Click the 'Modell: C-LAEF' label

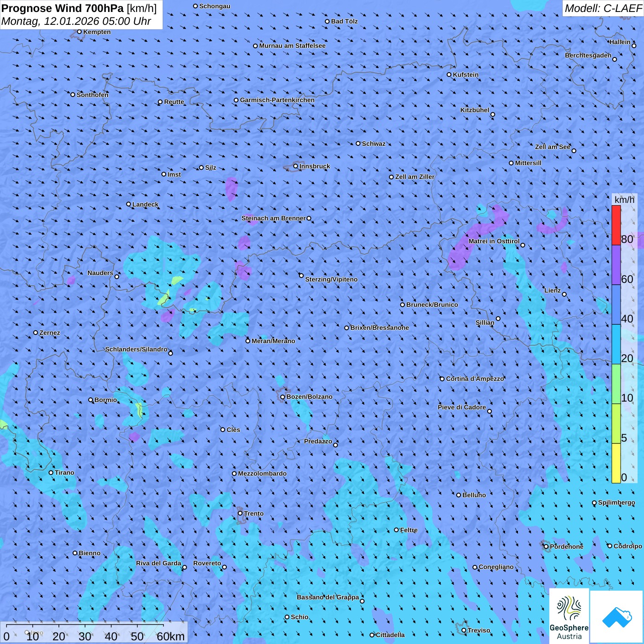[603, 8]
